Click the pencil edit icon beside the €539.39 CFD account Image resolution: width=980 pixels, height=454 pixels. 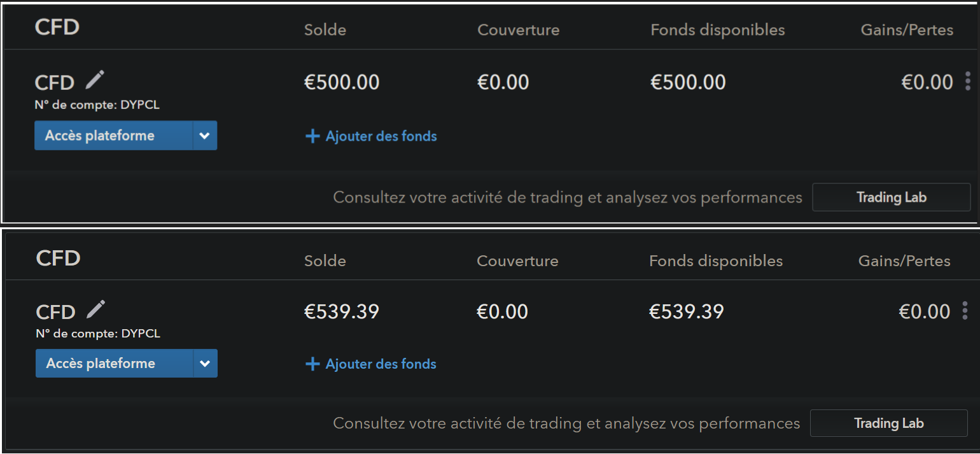pos(96,309)
